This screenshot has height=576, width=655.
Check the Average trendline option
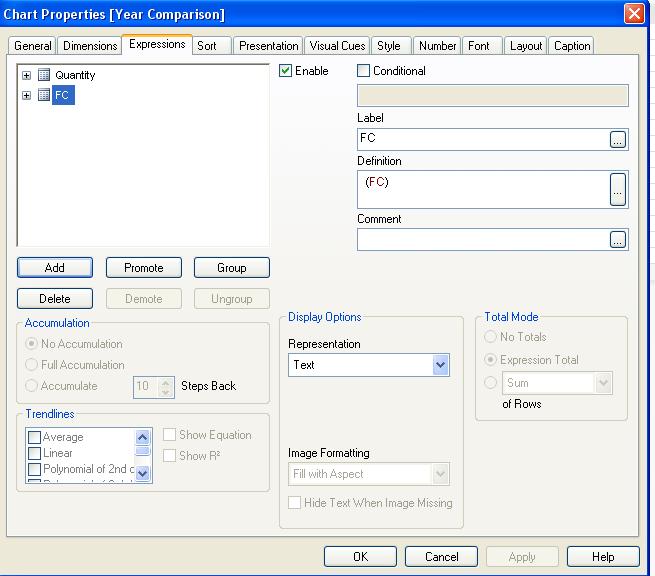35,438
